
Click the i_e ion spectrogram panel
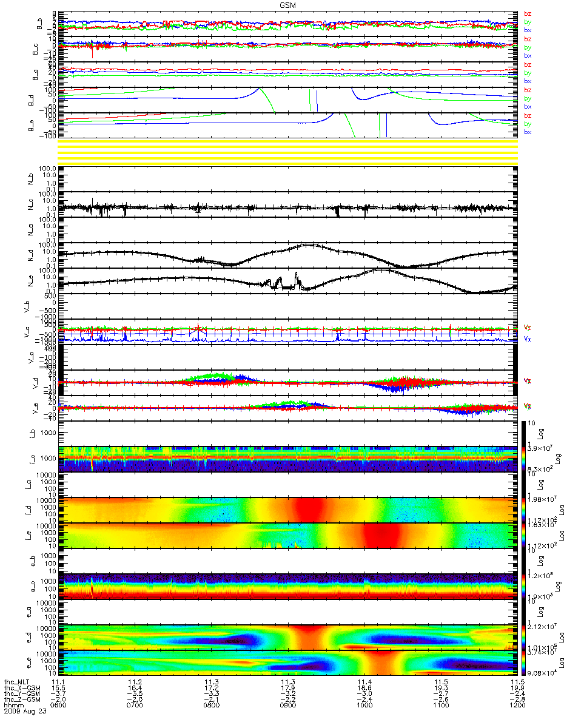288,535
